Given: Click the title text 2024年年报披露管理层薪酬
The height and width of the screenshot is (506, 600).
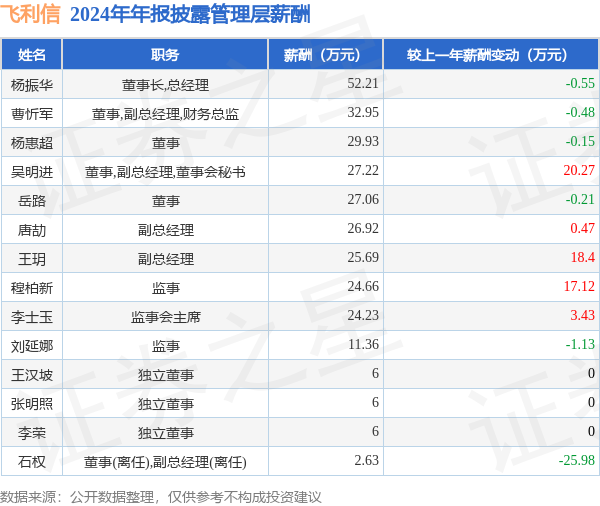Looking at the screenshot, I should (190, 14).
